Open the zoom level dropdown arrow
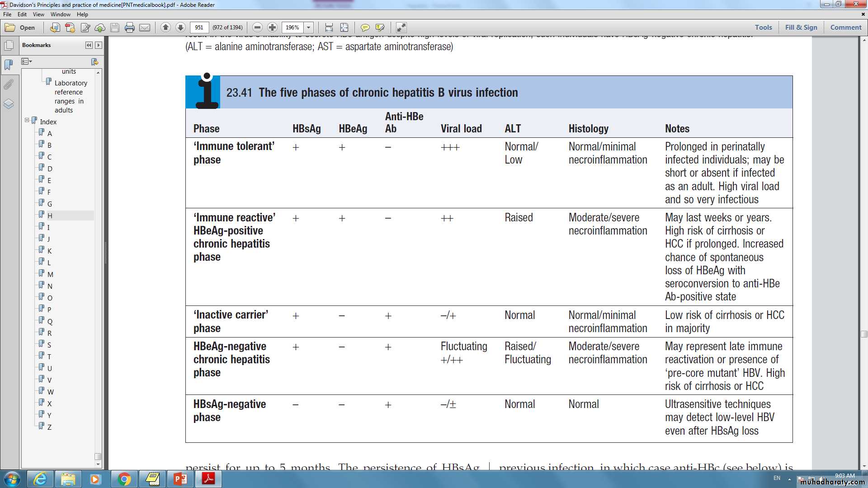The height and width of the screenshot is (488, 868). [309, 28]
